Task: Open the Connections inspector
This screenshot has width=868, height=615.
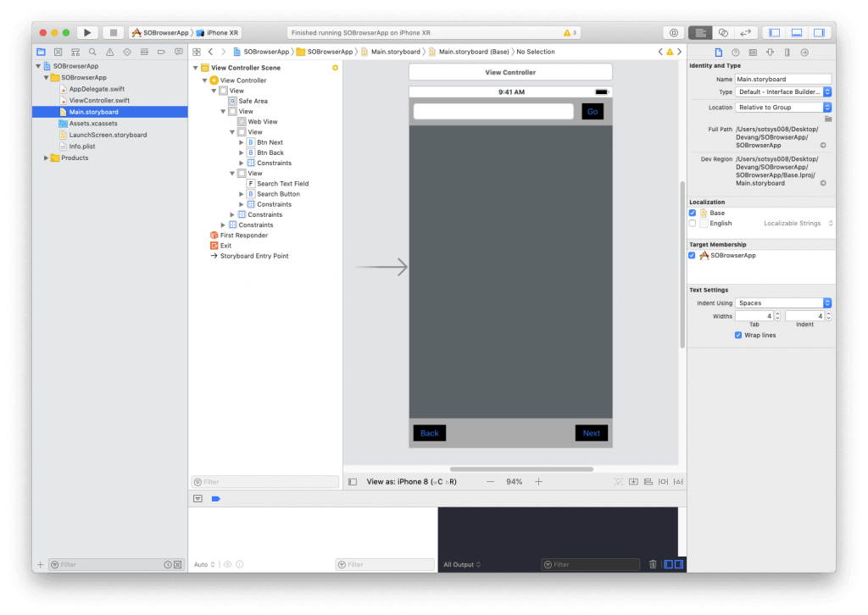Action: coord(804,52)
